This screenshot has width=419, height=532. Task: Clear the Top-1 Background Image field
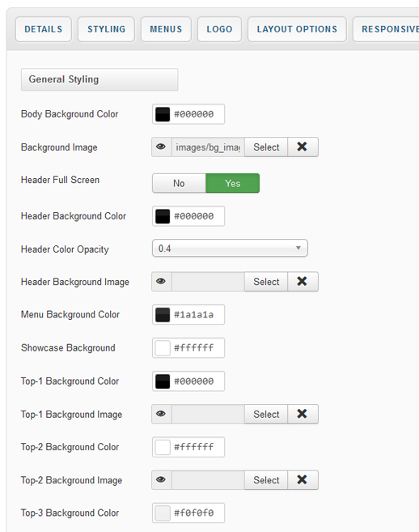click(303, 414)
